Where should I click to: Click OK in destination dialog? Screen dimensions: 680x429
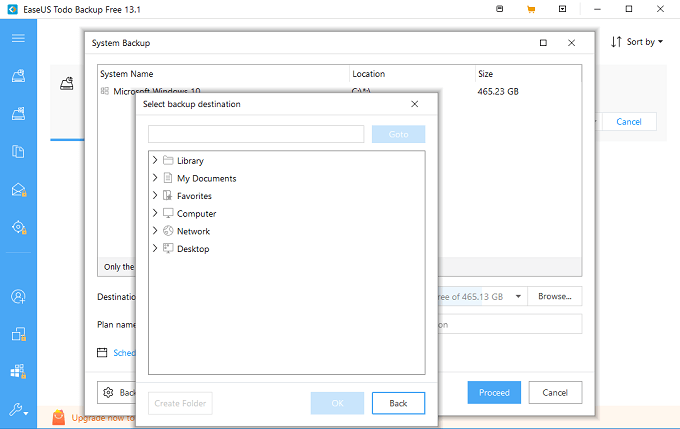(x=337, y=403)
